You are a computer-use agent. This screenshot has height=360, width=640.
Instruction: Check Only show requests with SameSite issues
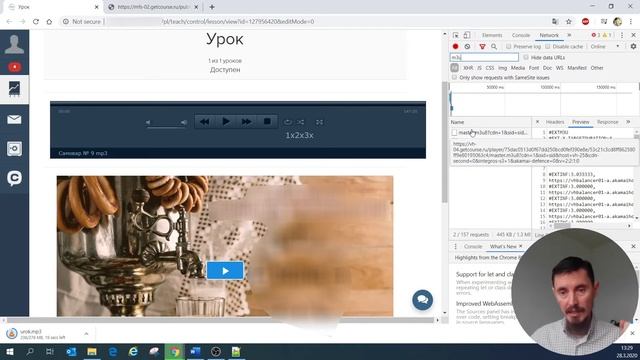click(x=454, y=77)
